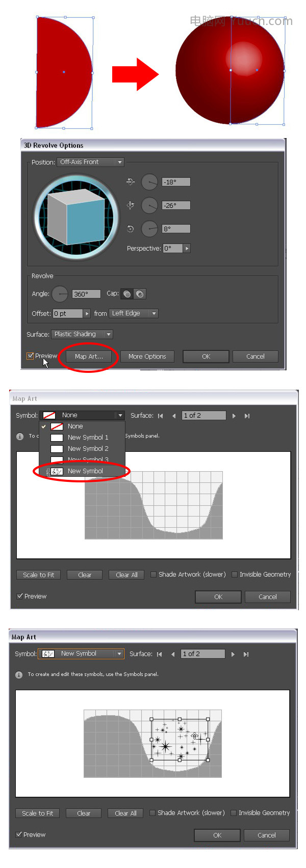Cancel the 3D Revolve Options dialog
The image size is (306, 868).
coord(256,357)
